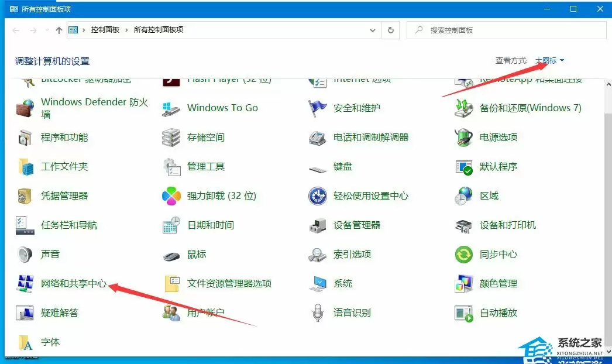Click the 搜索控制面板 search field
The image size is (612, 364).
[509, 30]
